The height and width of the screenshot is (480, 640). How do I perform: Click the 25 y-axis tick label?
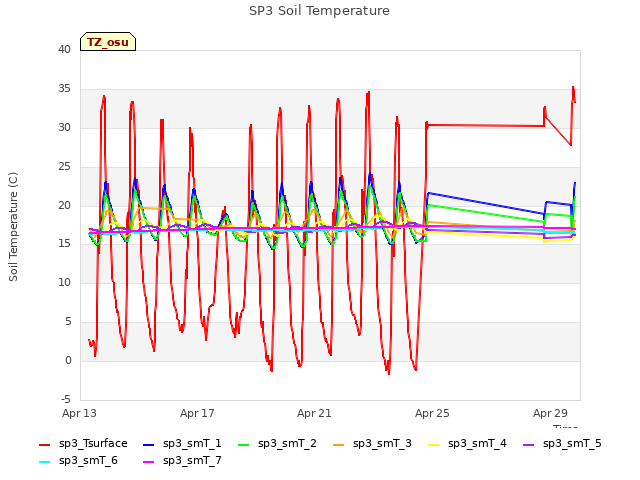(x=64, y=167)
